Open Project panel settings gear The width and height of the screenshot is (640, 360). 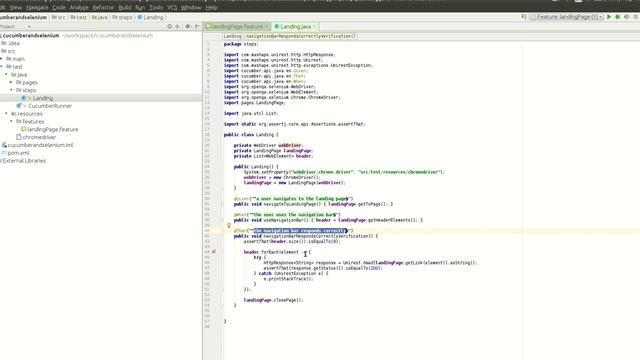tap(188, 27)
